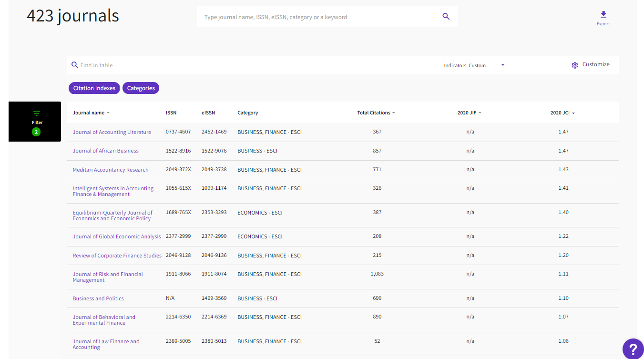View Meditari Accountancy Research details
644x359 pixels.
tap(111, 169)
